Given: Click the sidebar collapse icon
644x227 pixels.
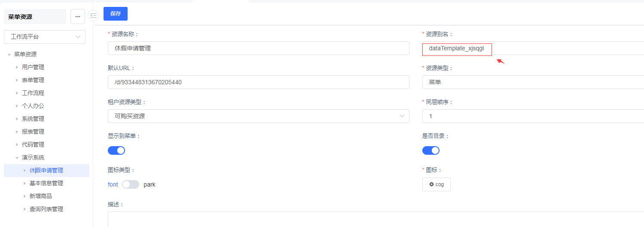Looking at the screenshot, I should (x=93, y=15).
